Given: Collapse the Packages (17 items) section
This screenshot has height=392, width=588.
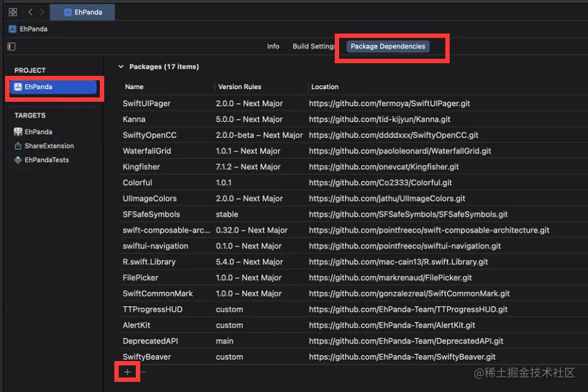Looking at the screenshot, I should tap(121, 66).
